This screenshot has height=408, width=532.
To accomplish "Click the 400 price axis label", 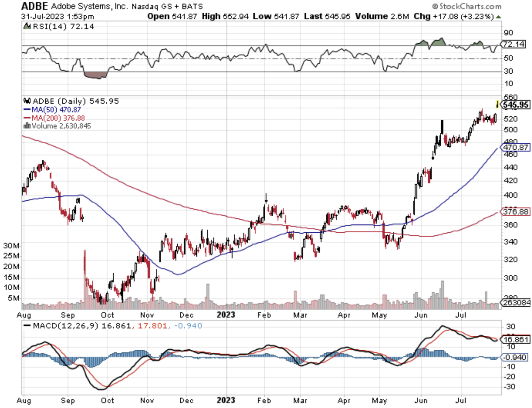I will [511, 195].
